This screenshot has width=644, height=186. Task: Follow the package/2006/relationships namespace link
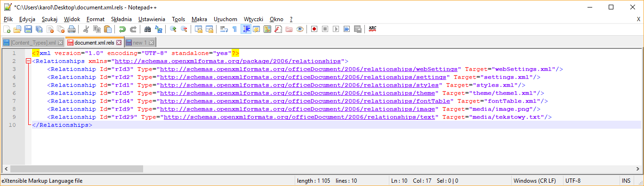point(228,61)
